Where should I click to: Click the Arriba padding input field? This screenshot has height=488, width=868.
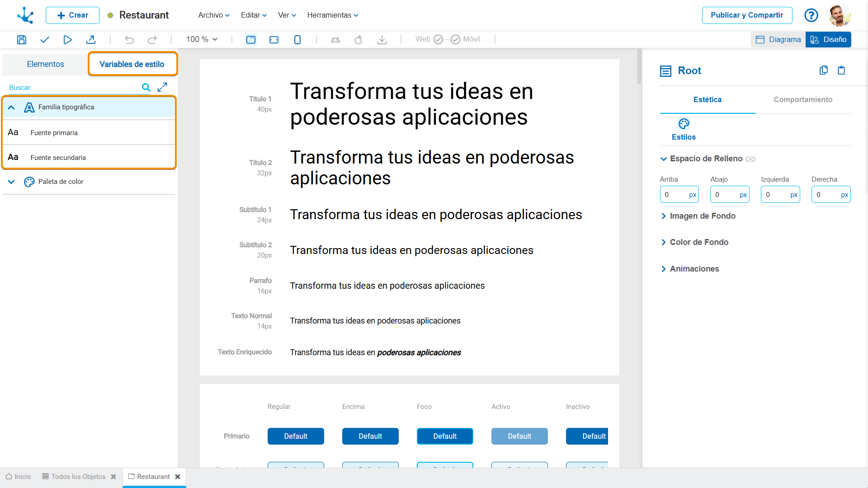(x=674, y=195)
